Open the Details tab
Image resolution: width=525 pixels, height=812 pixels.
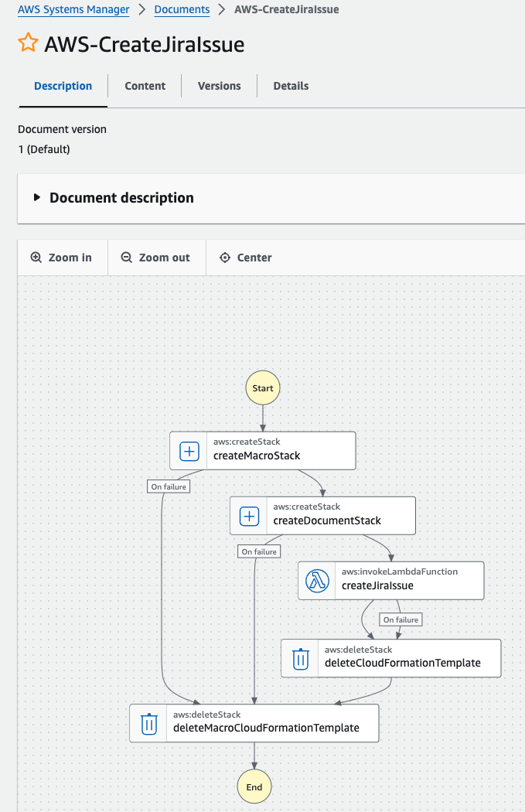pyautogui.click(x=291, y=86)
